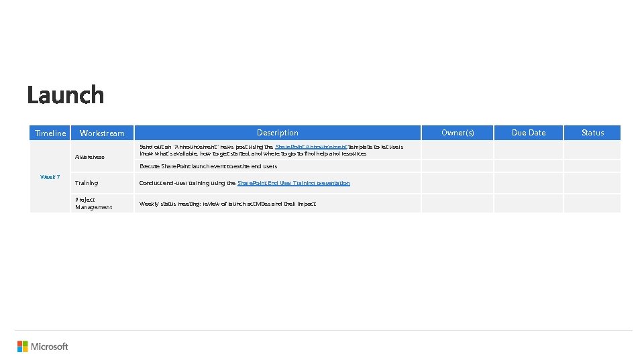
Task: Select Owner(s) cell for Weekly status meeting
Action: (458, 204)
